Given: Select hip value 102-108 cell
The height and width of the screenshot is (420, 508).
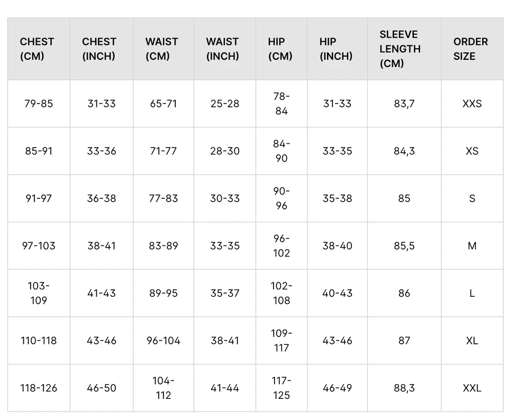Looking at the screenshot, I should (282, 293).
